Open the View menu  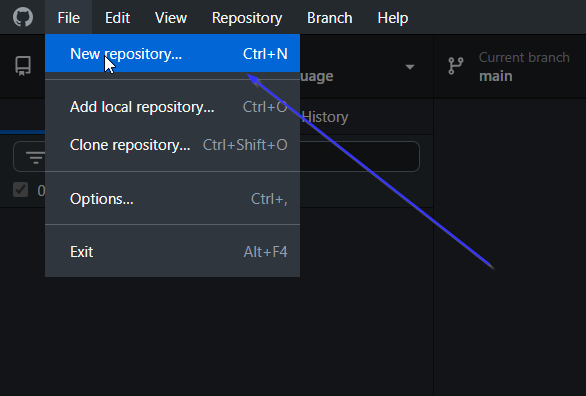click(x=171, y=18)
